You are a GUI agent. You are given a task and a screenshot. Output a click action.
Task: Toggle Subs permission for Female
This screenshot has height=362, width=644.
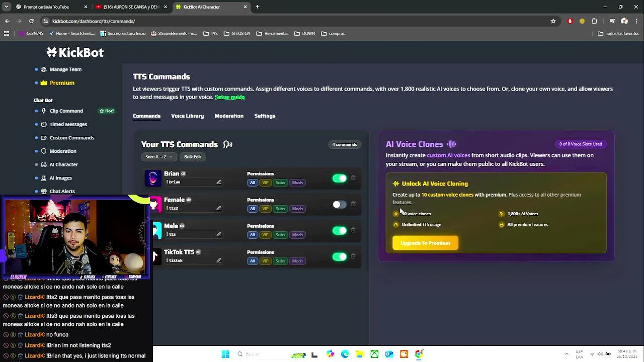(x=280, y=209)
